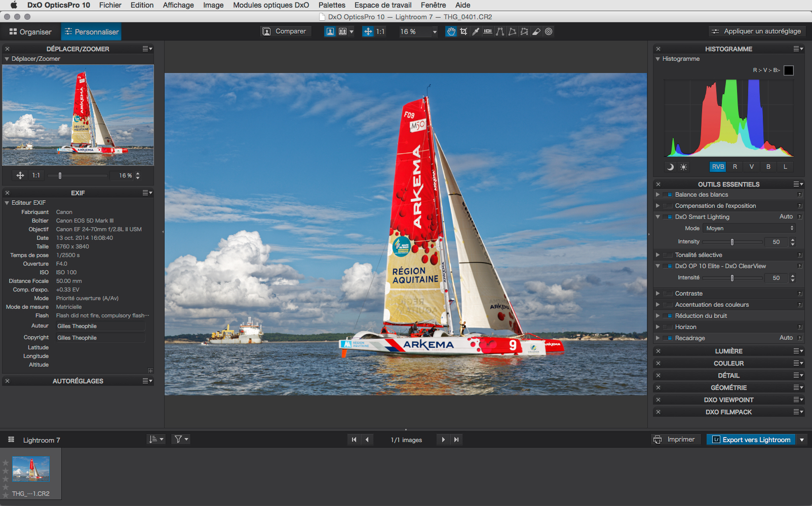The height and width of the screenshot is (506, 812).
Task: Click ClearView Intensité slider handle
Action: (732, 278)
